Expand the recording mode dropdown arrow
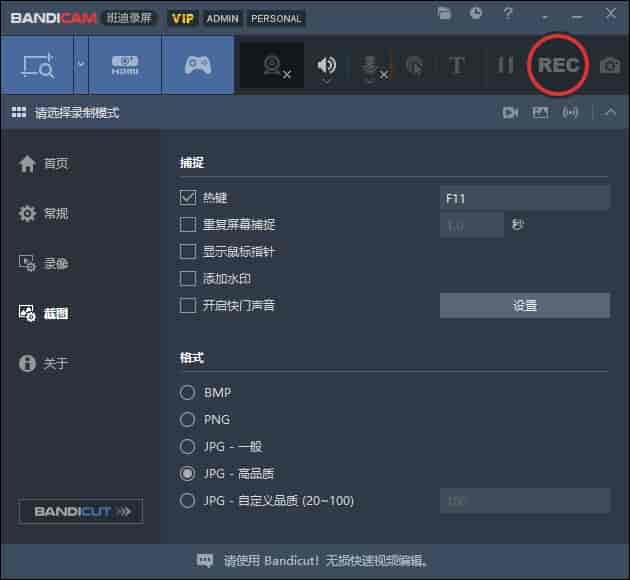This screenshot has height=580, width=630. (x=81, y=65)
